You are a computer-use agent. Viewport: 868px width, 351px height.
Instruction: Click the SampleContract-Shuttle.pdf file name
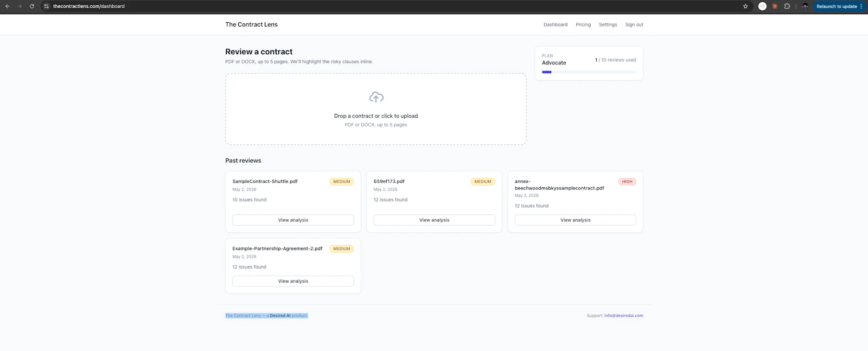tap(265, 182)
